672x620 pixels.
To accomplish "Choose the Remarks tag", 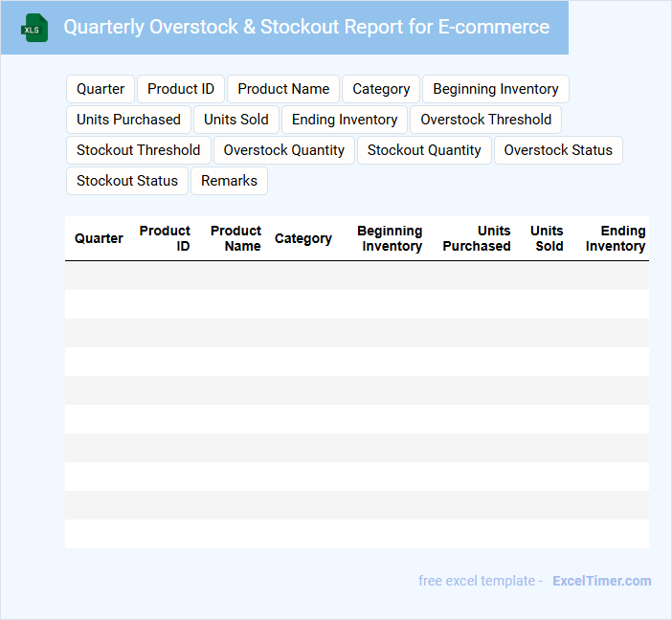I will pyautogui.click(x=229, y=181).
